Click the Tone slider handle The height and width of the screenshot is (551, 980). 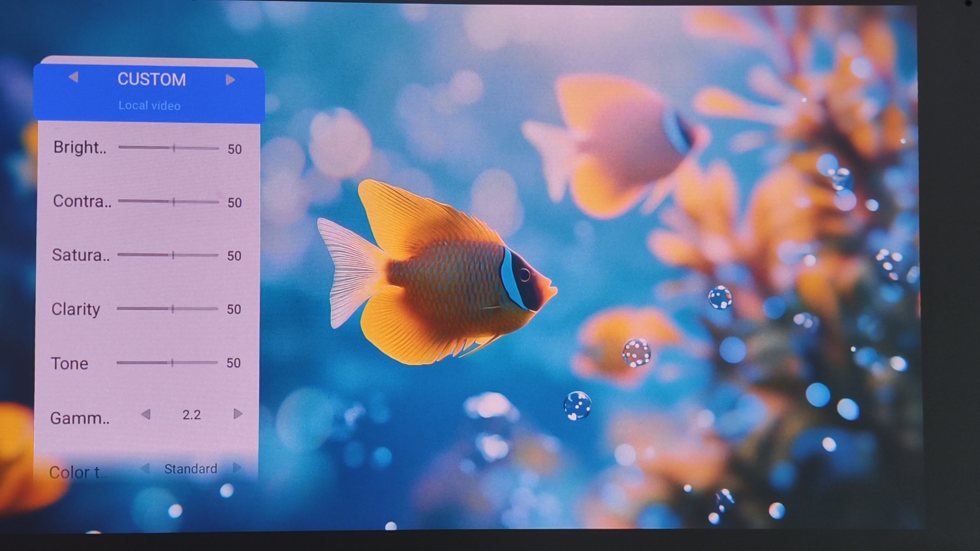(173, 363)
